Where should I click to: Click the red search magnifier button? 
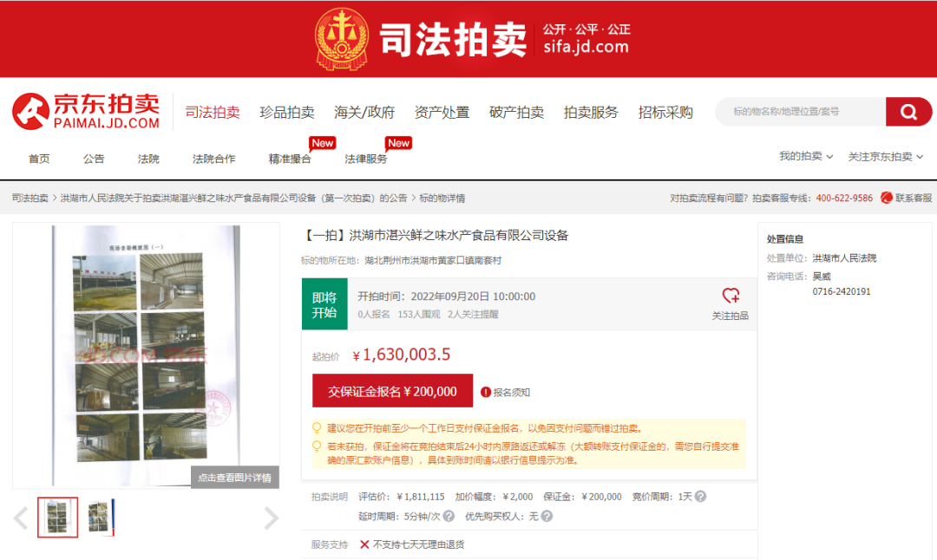908,112
